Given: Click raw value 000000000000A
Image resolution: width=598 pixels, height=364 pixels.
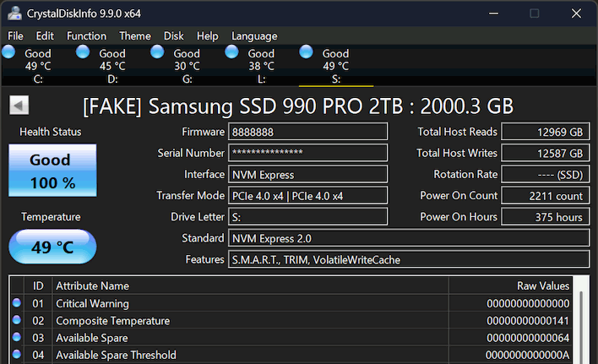Looking at the screenshot, I should click(527, 355).
